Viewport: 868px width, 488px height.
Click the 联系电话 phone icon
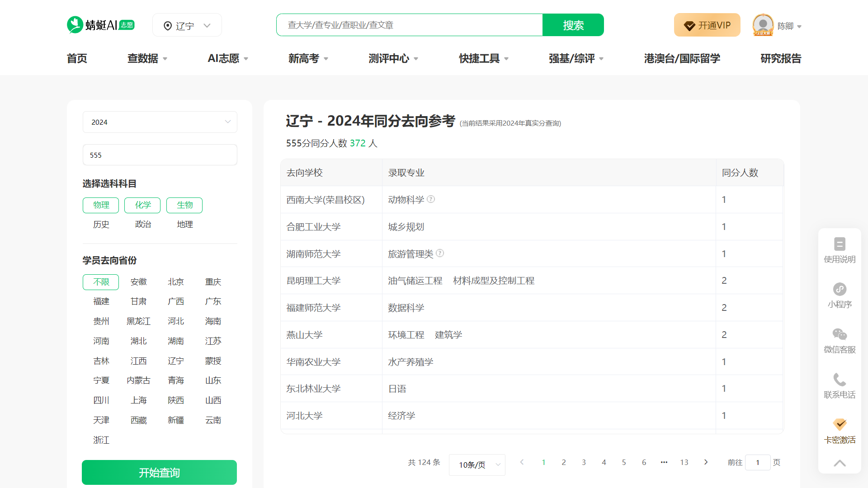tap(840, 380)
